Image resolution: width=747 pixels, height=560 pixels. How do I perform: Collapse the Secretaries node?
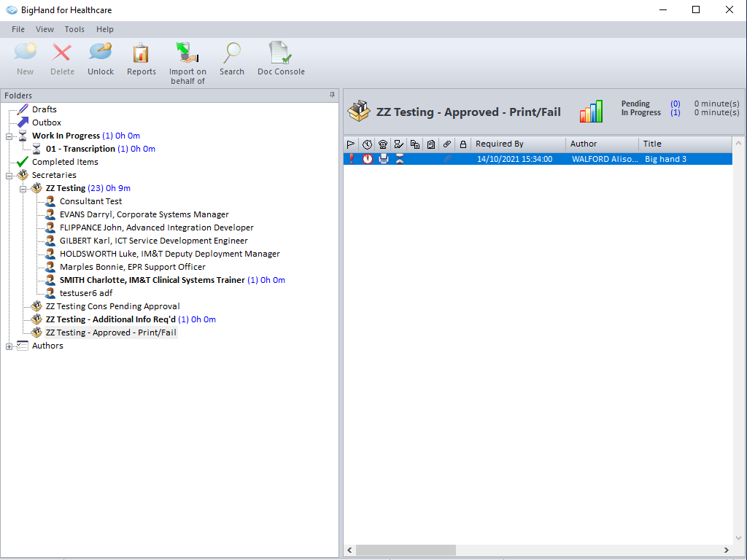pyautogui.click(x=9, y=176)
